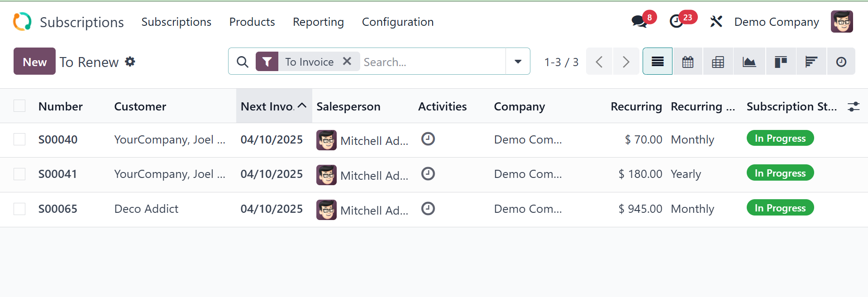Sort by Recurring amount column header
Screen dimensions: 868x297
[636, 106]
